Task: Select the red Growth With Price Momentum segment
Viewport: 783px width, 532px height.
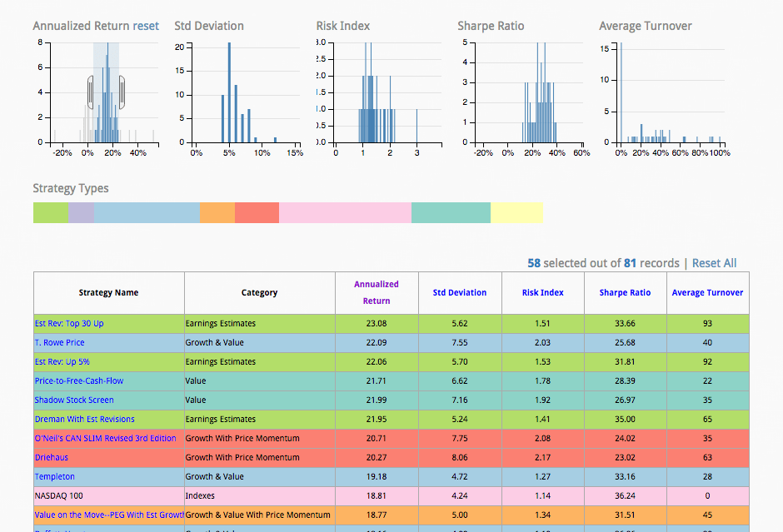Action: tap(257, 212)
